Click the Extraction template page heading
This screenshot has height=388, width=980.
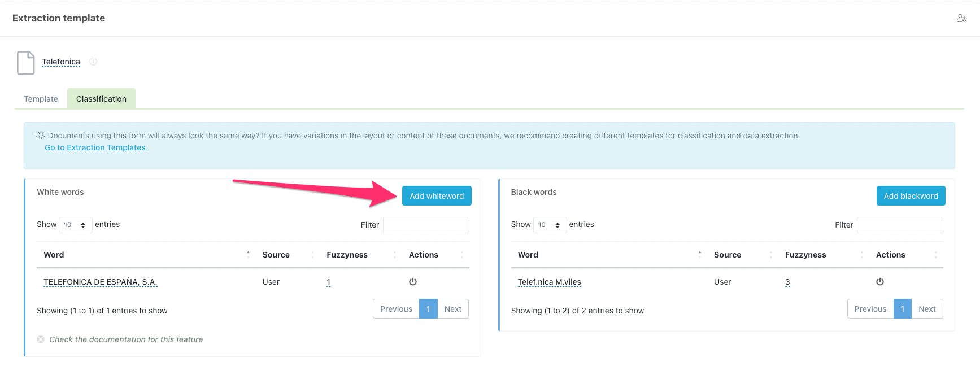pyautogui.click(x=59, y=18)
